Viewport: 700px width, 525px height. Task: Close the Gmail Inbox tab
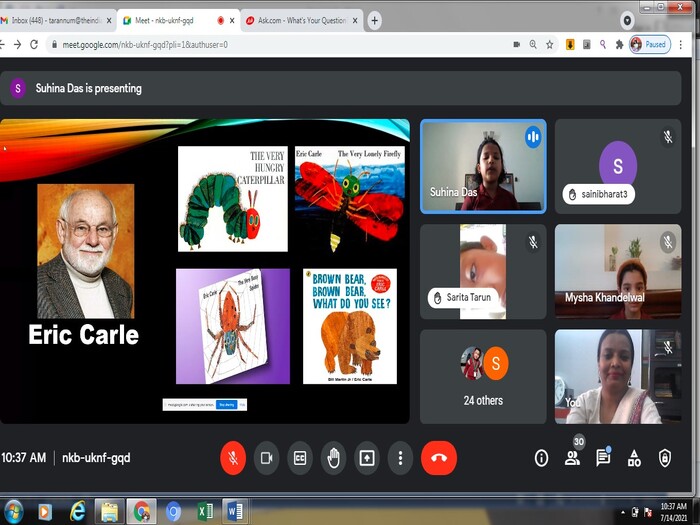tap(109, 21)
